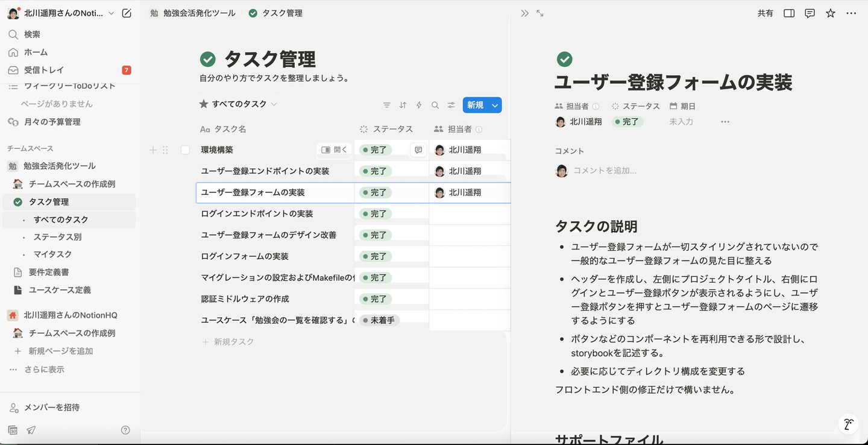
Task: Click the comment icon in the 環境構築 row
Action: pos(418,150)
